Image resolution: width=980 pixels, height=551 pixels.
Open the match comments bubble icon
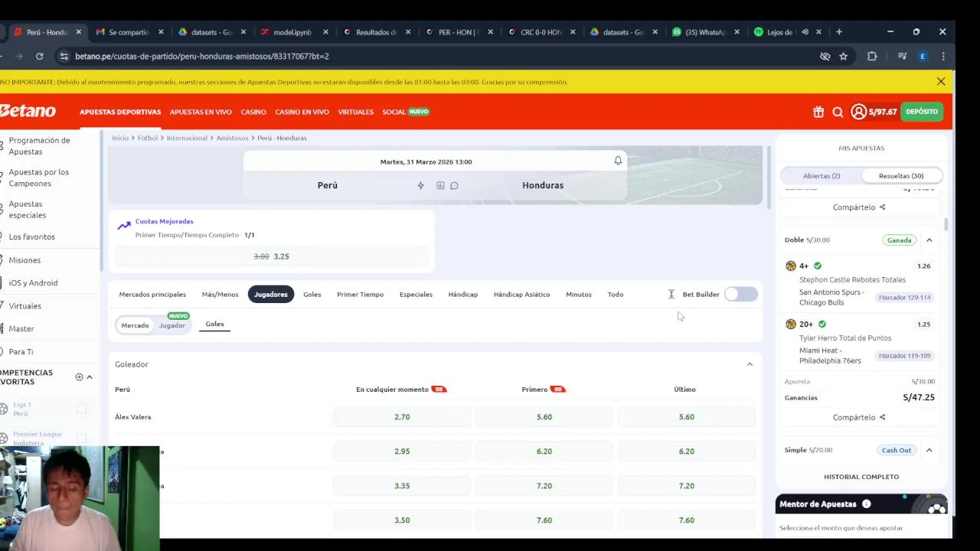454,185
